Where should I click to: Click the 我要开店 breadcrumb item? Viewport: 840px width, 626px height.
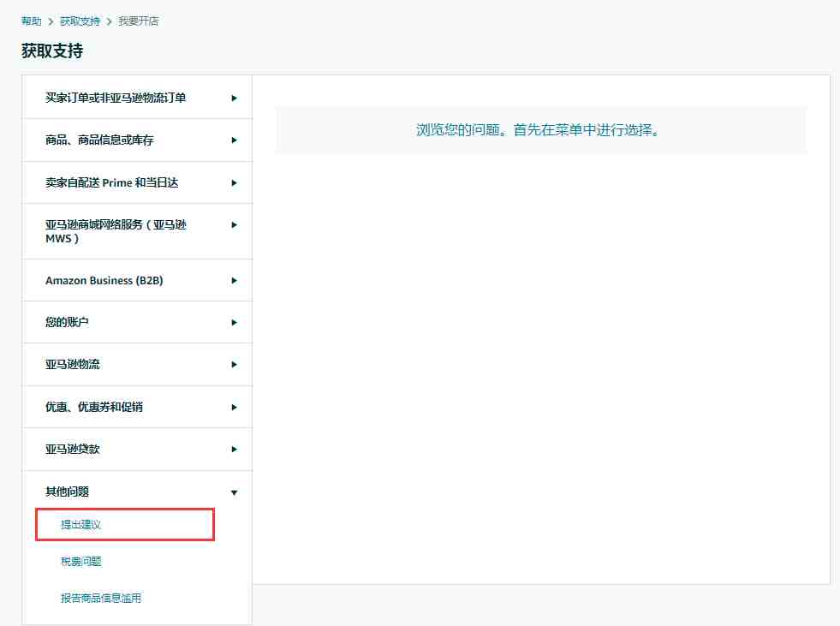point(138,21)
